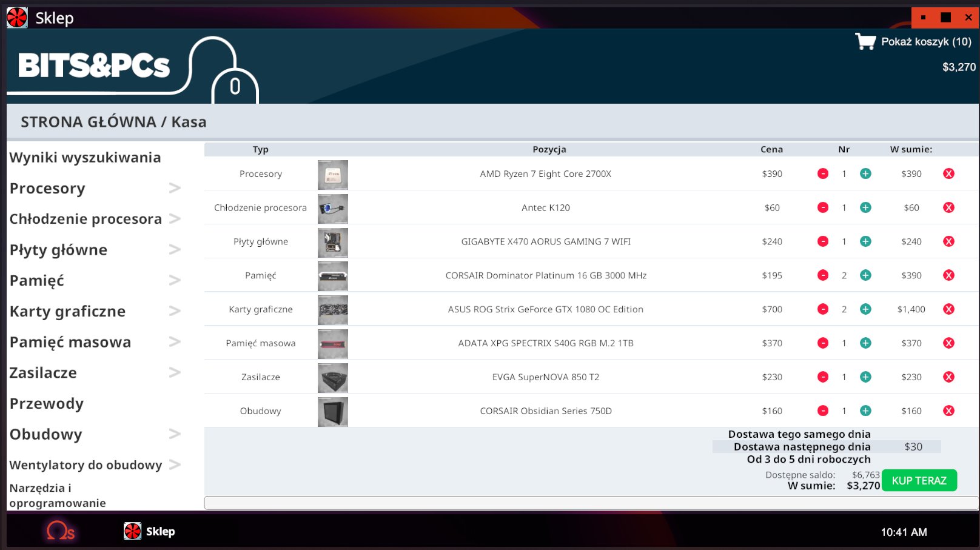Click the ASUS ROG Strix GTX 1080 thumbnail
The height and width of the screenshot is (550, 980).
[333, 310]
